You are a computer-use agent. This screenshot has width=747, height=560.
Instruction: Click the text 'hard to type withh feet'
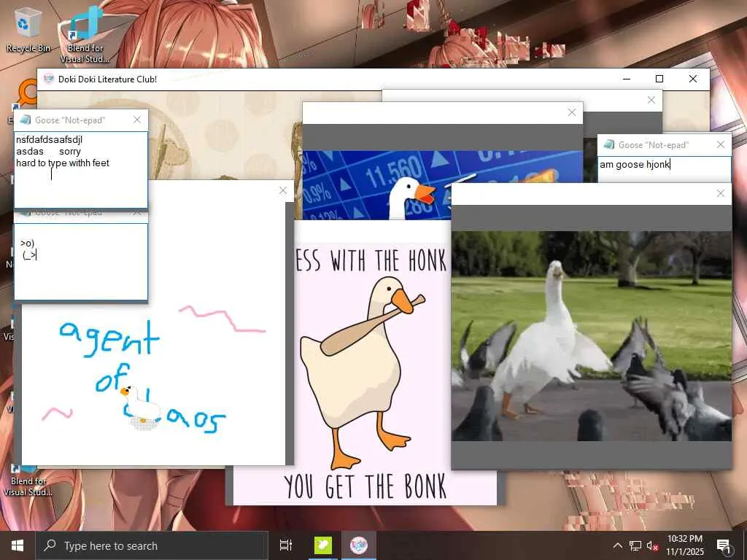[x=63, y=163]
